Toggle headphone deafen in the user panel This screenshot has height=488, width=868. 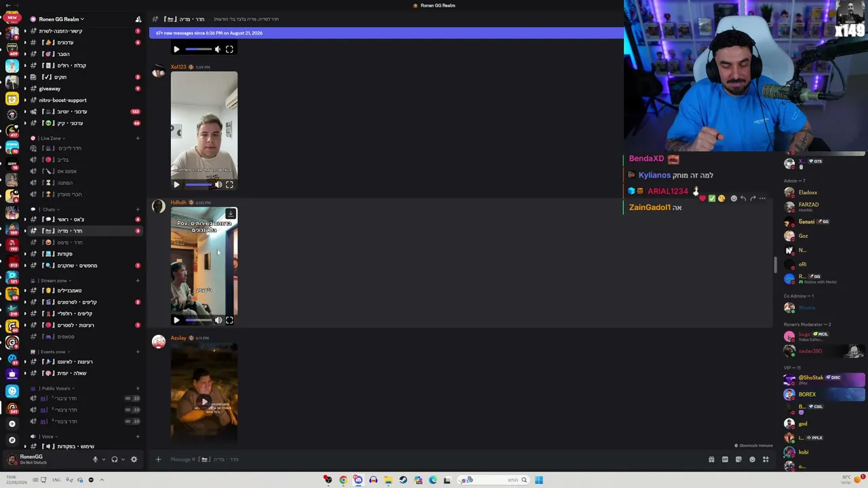114,460
